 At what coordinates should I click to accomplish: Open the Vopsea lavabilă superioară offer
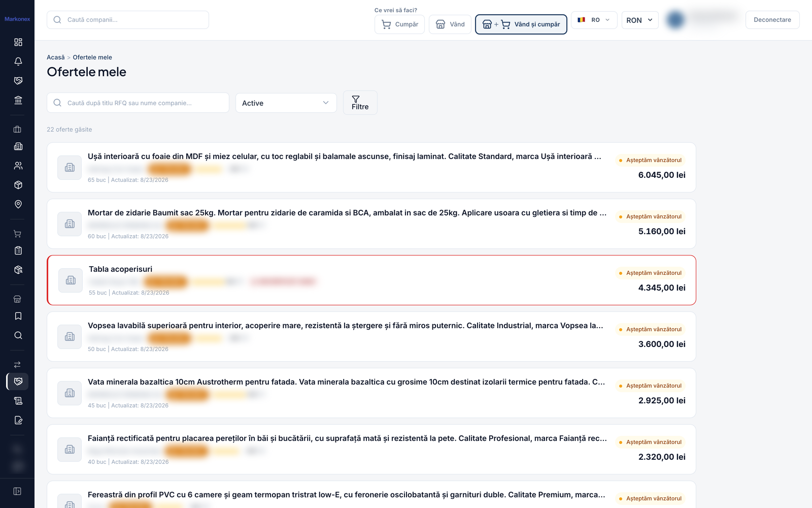click(371, 337)
